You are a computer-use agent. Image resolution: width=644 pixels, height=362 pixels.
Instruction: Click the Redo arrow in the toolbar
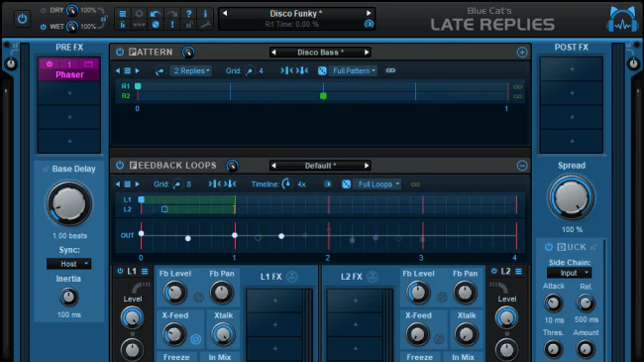(x=172, y=14)
